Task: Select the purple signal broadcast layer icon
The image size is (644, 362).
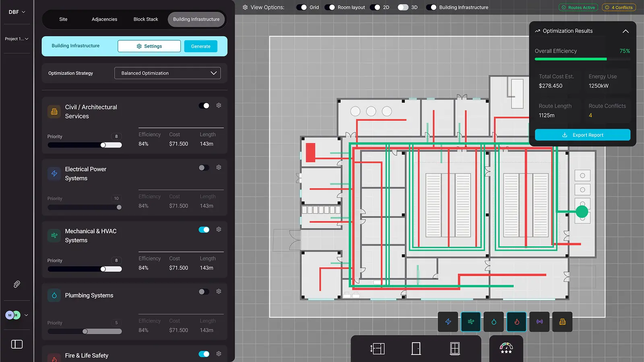Action: 539,322
